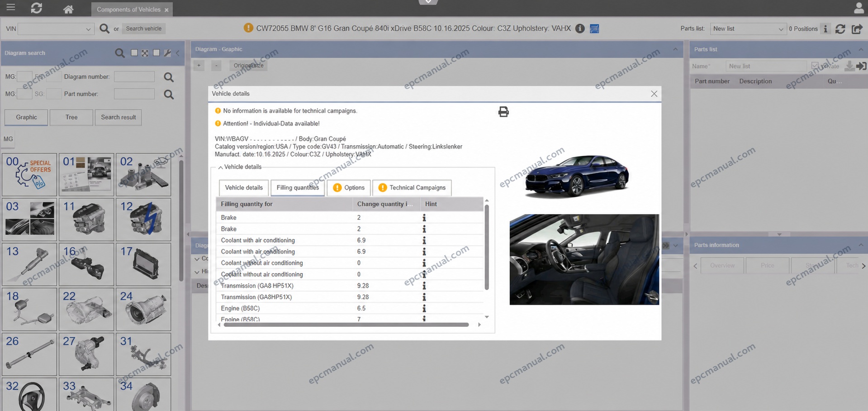Click the vertical scrollbar in filling quantities table
The image size is (868, 411).
pyautogui.click(x=487, y=247)
